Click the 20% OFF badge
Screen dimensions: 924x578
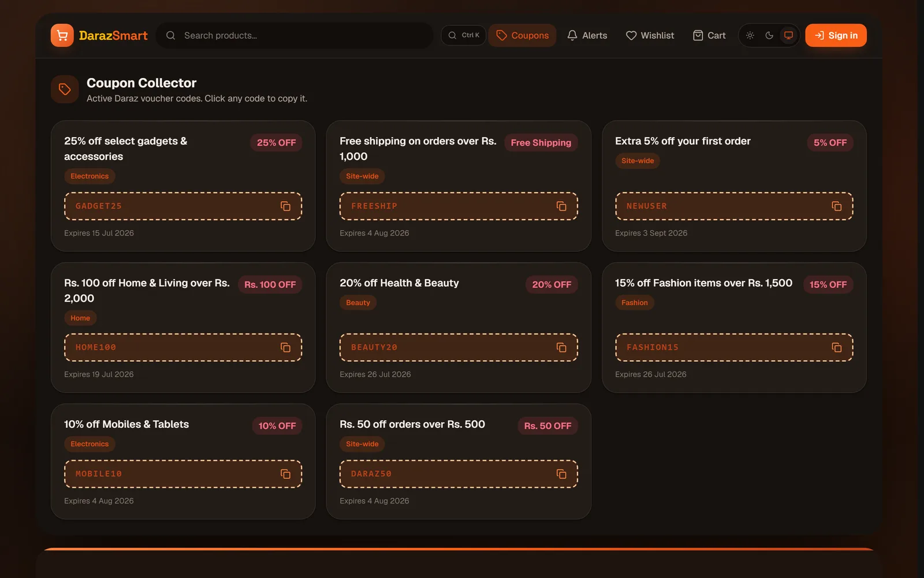tap(552, 284)
